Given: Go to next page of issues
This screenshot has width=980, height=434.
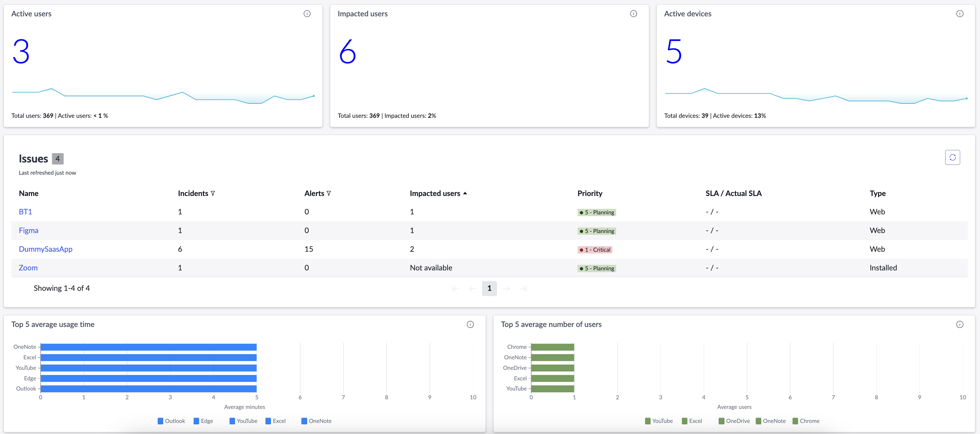Looking at the screenshot, I should pyautogui.click(x=506, y=288).
